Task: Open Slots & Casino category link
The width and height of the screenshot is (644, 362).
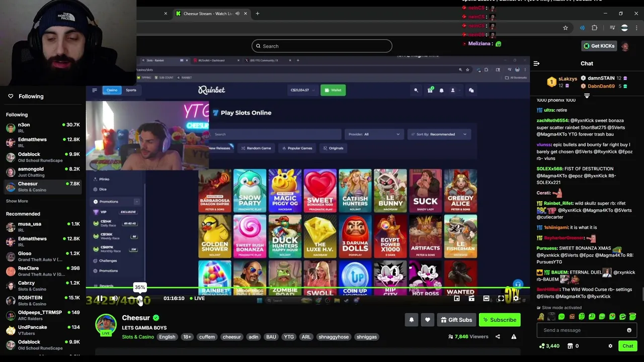Action: click(138, 337)
